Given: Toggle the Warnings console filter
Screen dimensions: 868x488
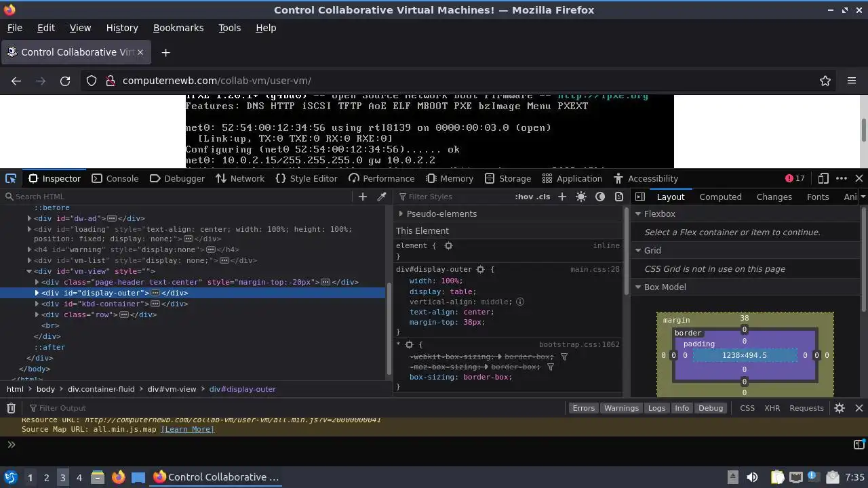Looking at the screenshot, I should (x=621, y=408).
